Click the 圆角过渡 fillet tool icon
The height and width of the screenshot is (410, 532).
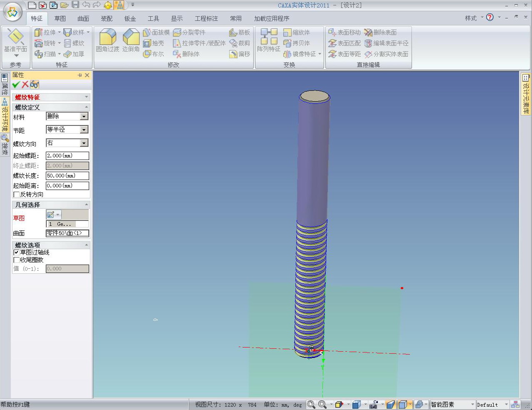tap(107, 37)
